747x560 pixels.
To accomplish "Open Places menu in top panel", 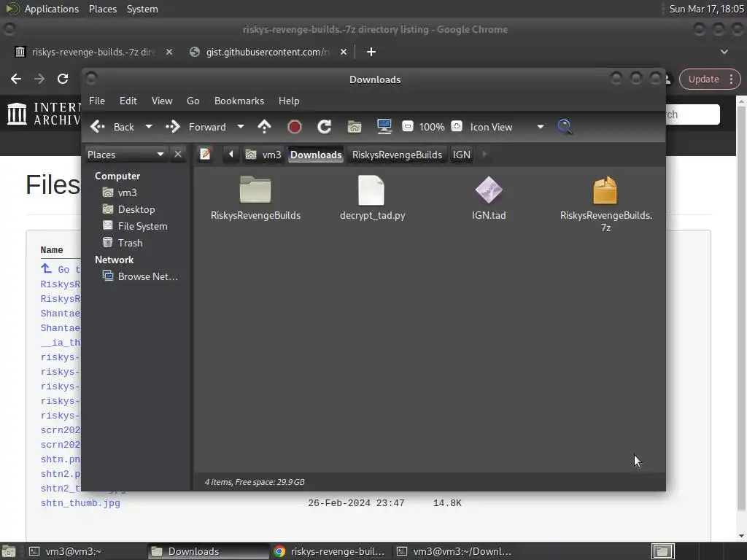I will 102,9.
